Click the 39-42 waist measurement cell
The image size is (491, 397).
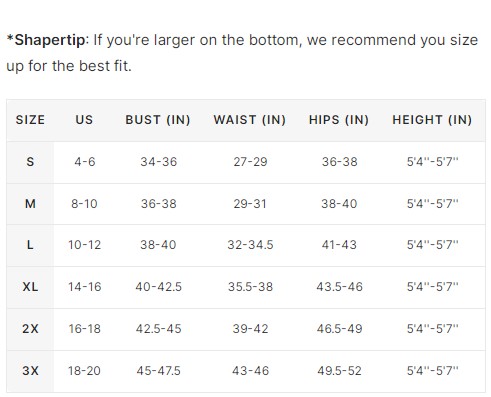click(x=250, y=329)
